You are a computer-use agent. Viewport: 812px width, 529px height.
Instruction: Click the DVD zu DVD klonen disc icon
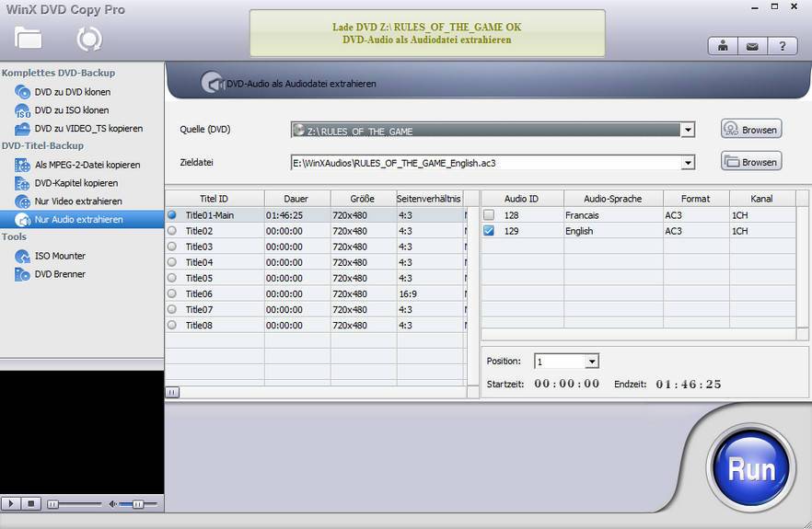point(23,92)
